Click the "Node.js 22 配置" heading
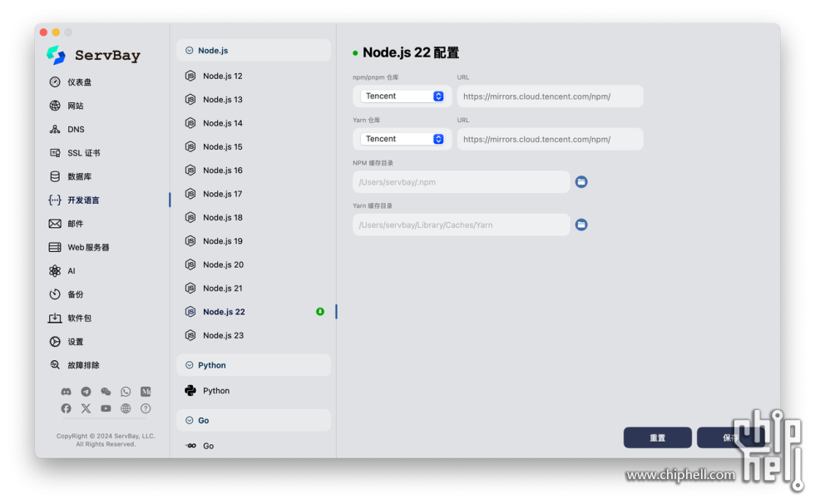815x504 pixels. (411, 52)
